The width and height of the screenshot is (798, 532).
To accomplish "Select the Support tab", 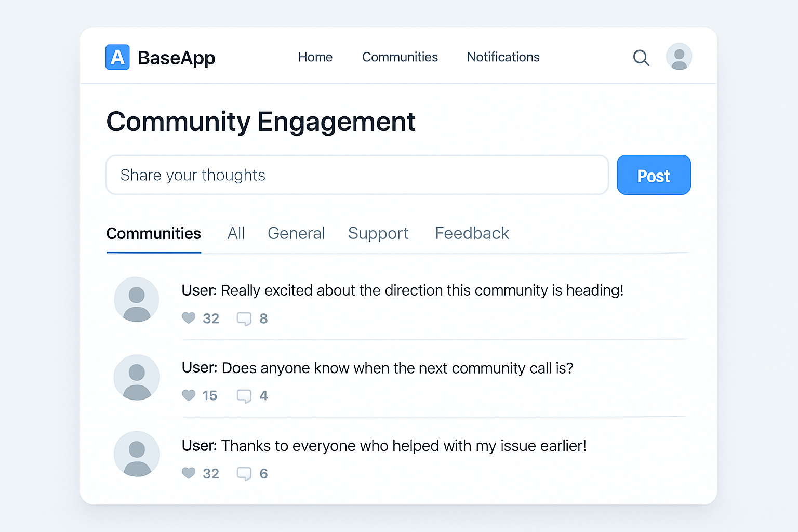I will [x=378, y=233].
